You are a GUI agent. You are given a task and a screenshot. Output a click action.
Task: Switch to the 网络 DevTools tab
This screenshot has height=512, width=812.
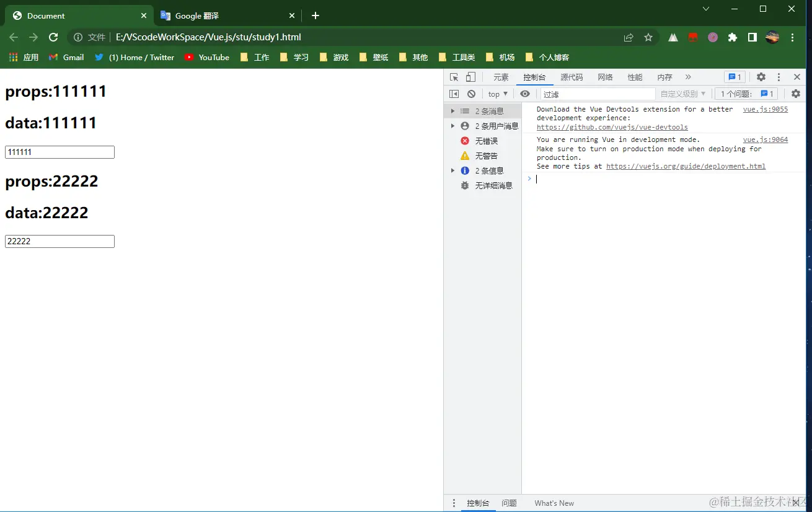[604, 77]
